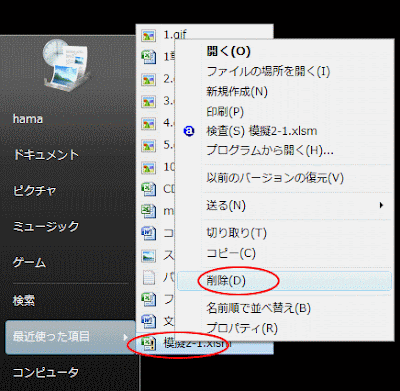Image resolution: width=400 pixels, height=391 pixels.
Task: Open the 送る(N) menu entry
Action: (226, 205)
